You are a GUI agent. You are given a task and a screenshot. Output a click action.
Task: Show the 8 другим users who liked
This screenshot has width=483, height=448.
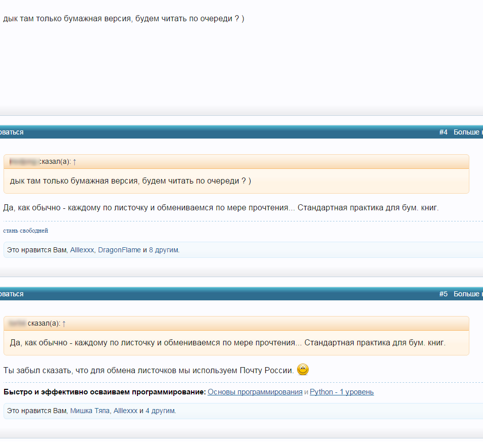164,250
